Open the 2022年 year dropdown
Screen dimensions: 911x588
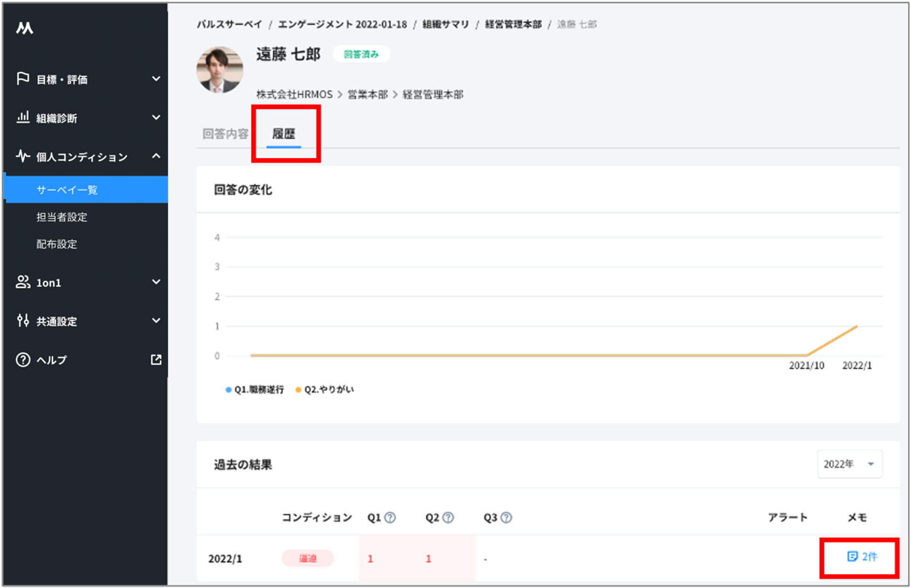849,464
